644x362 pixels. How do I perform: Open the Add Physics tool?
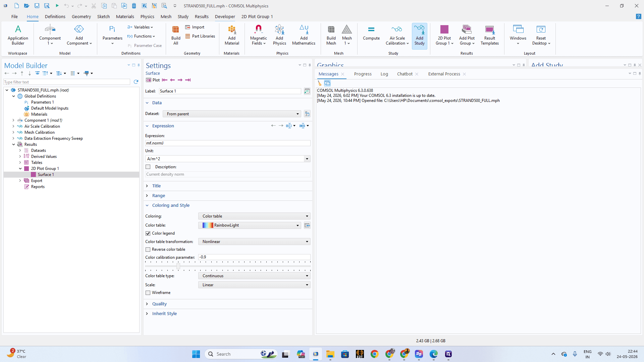point(279,35)
